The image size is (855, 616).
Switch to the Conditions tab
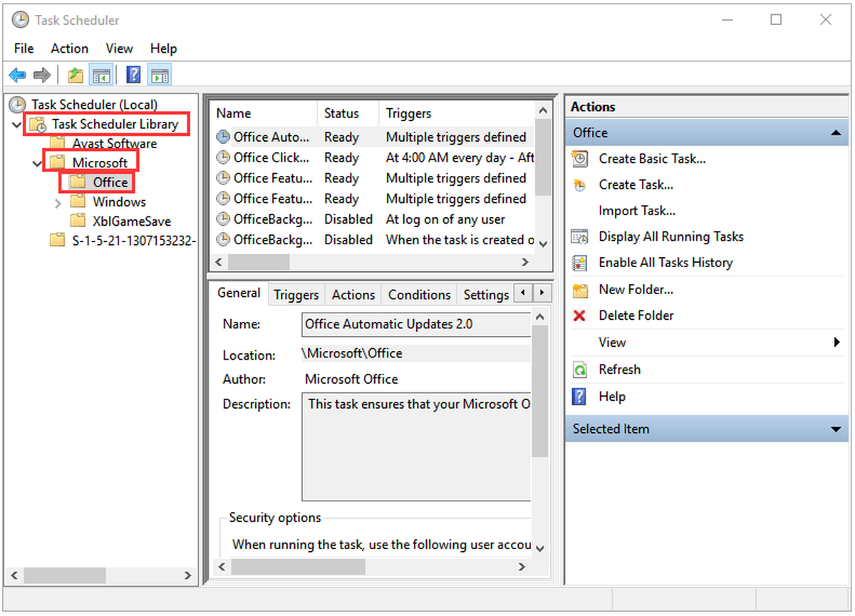coord(420,295)
